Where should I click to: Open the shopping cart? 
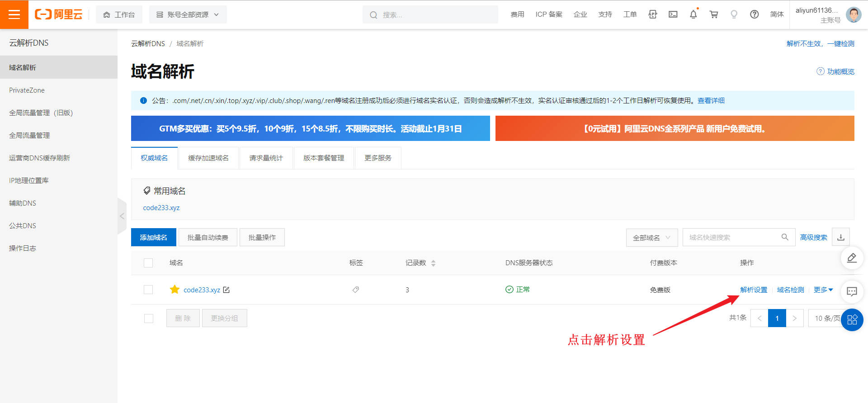pyautogui.click(x=713, y=14)
